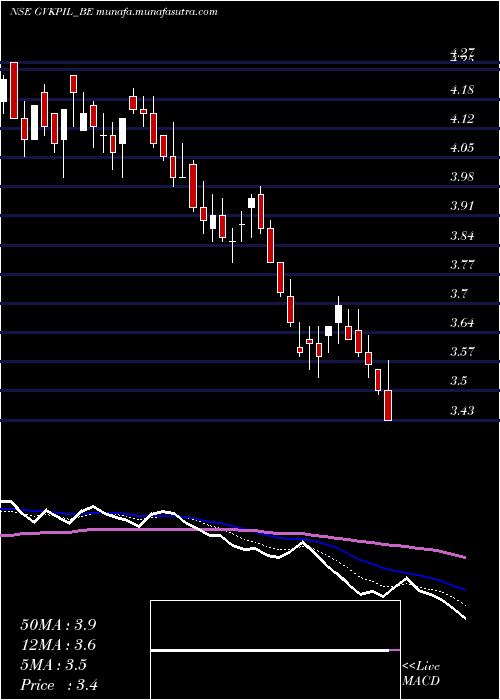
Task: Pick the 3.77 price axis label
Action: coord(462,264)
